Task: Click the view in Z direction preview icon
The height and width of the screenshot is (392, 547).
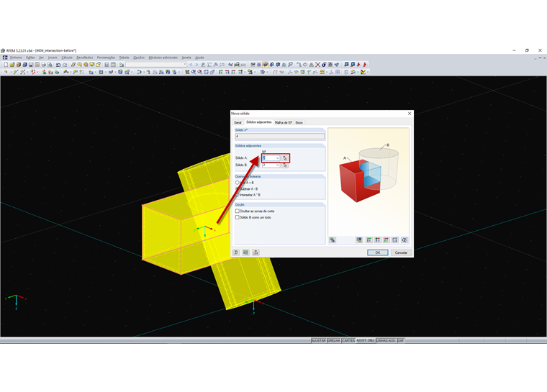Action: point(386,240)
